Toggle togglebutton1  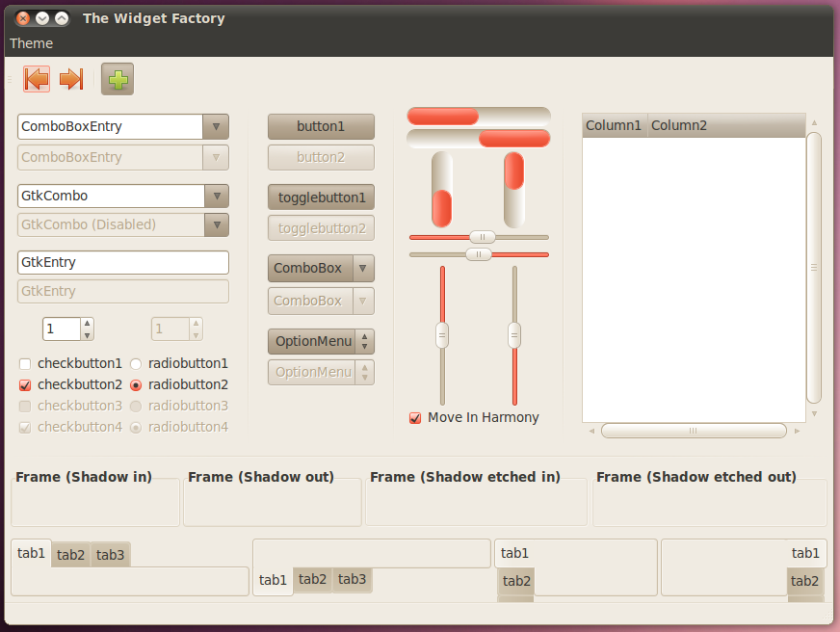tap(321, 197)
